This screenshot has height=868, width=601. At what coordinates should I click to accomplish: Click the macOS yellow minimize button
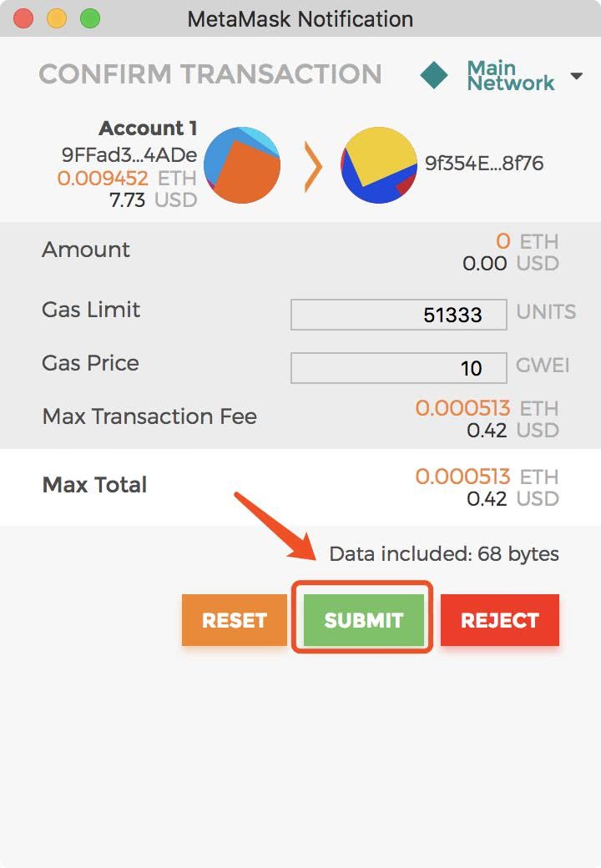(57, 18)
